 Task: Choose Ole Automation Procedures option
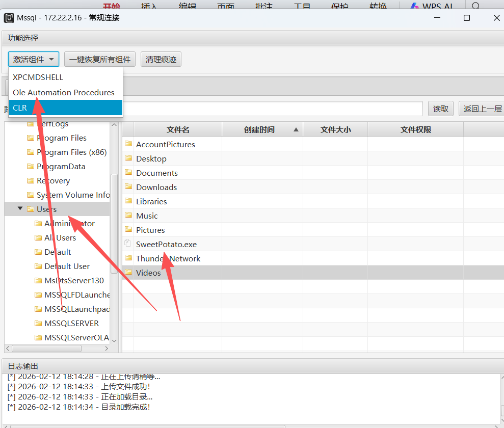(x=66, y=93)
